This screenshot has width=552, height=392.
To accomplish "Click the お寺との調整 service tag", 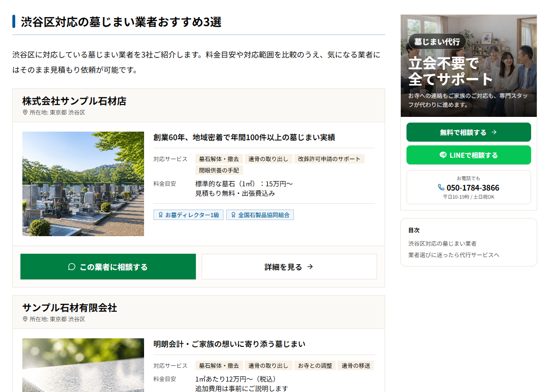I will [315, 365].
